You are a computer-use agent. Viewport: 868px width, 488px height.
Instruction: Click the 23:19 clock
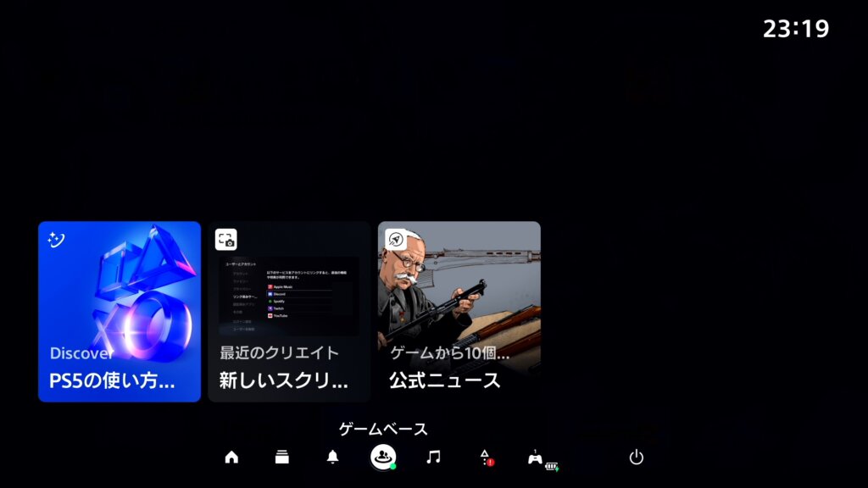[796, 29]
